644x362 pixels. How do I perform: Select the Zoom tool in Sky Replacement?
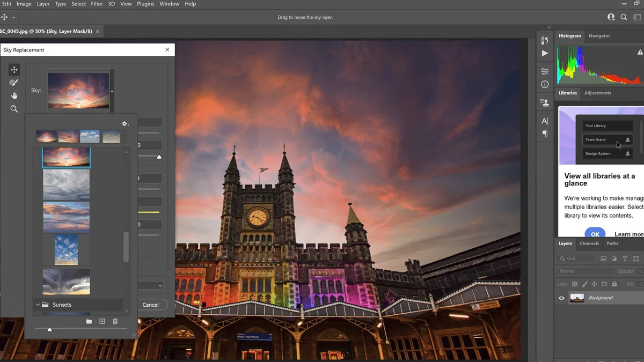point(14,109)
